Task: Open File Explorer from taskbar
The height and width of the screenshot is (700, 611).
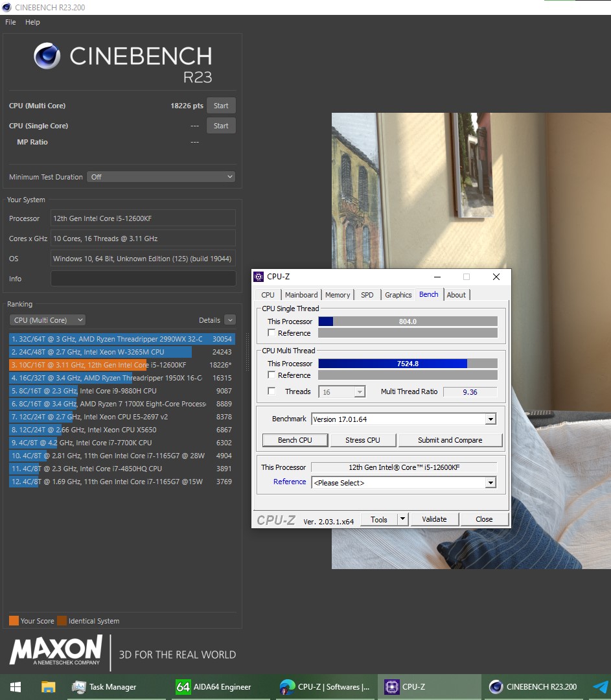Action: 48,686
